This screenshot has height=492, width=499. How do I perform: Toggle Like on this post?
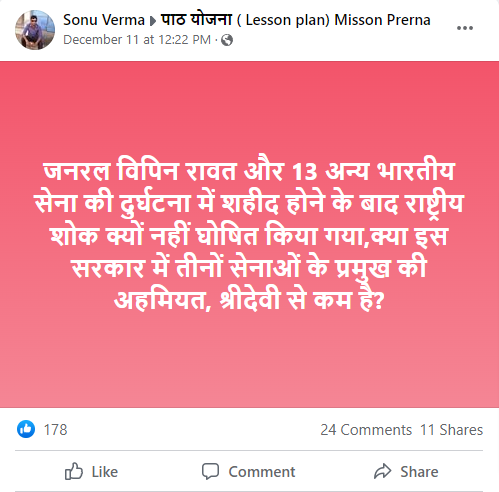tap(91, 471)
